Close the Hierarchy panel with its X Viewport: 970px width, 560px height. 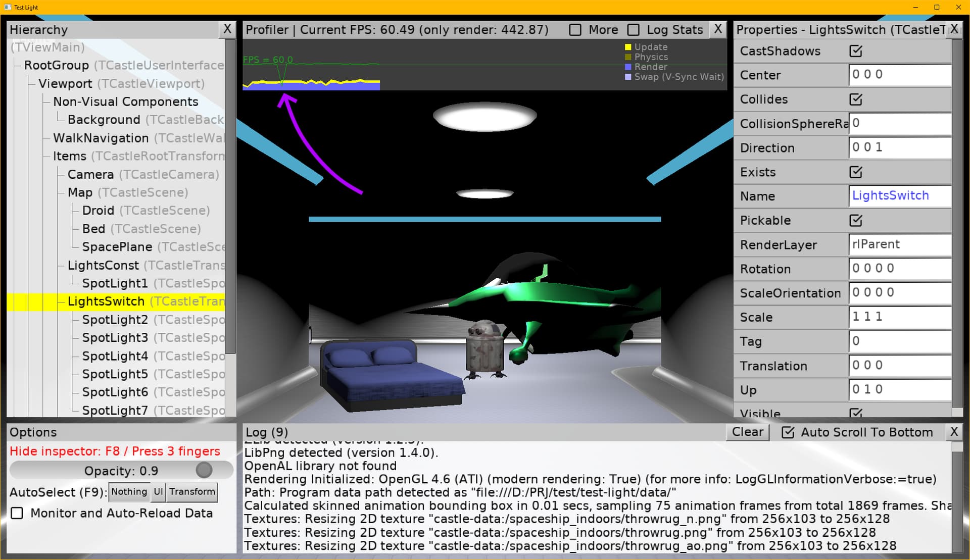click(x=227, y=29)
